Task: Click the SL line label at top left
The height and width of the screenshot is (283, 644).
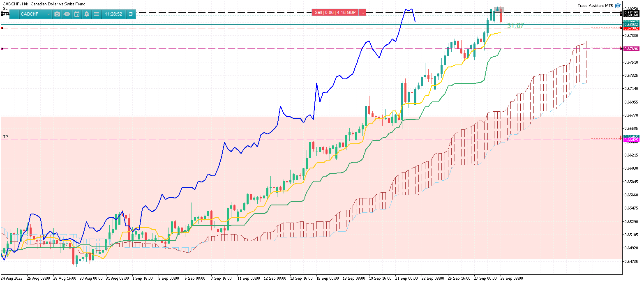Action: point(5,8)
